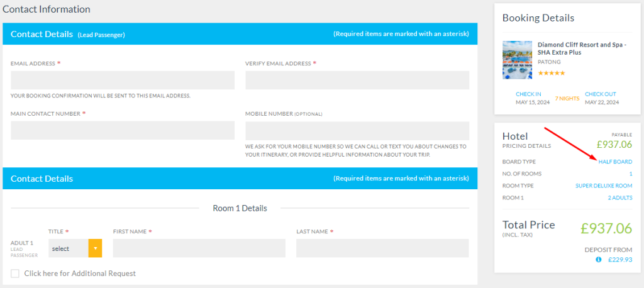
Task: Click the CHECK IN label
Action: [x=528, y=94]
